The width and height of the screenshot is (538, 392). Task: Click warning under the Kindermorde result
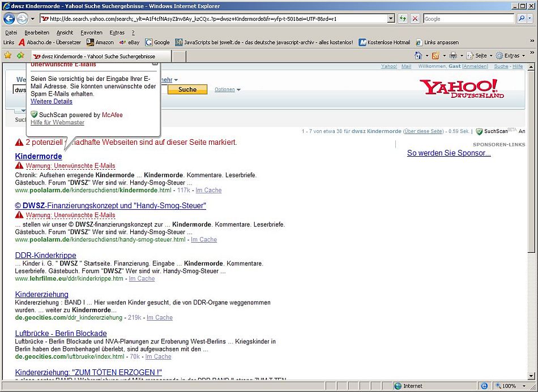pyautogui.click(x=65, y=166)
